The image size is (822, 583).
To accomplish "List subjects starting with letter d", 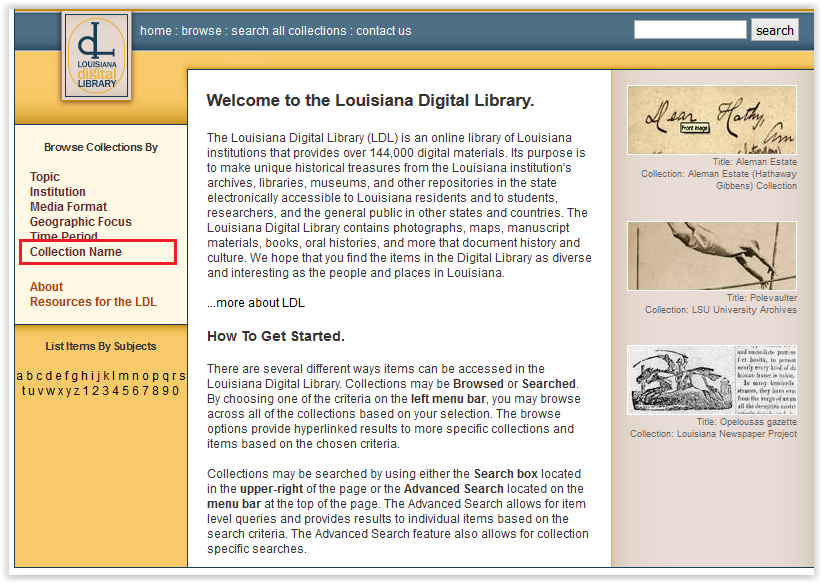I will click(49, 376).
